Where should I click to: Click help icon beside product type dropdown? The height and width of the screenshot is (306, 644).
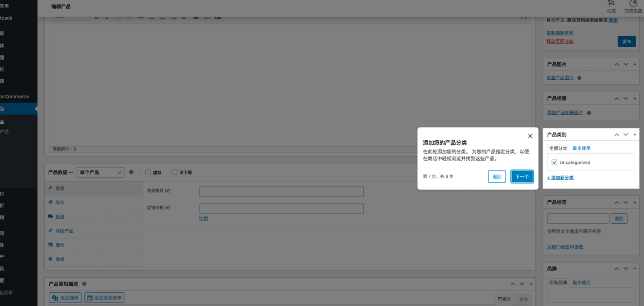pyautogui.click(x=131, y=172)
